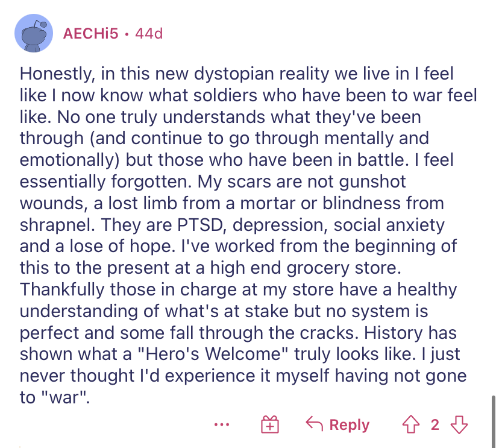499x448 pixels.
Task: Click the vote score showing 2
Action: 435,425
